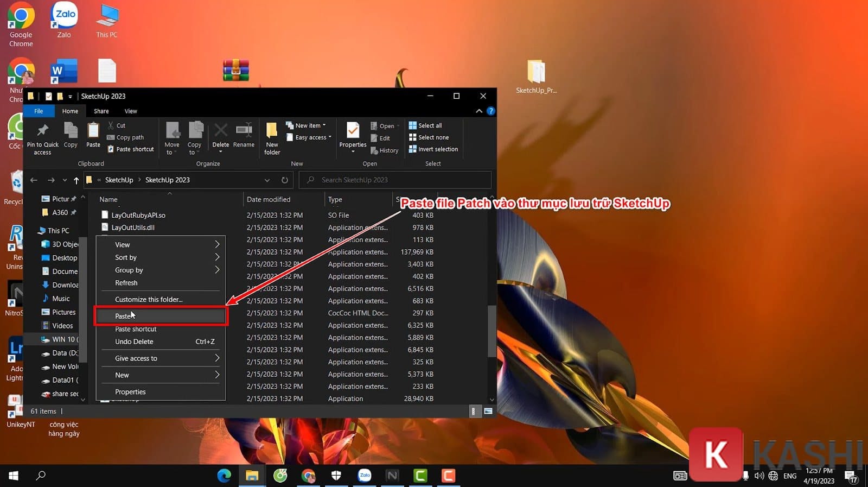Expand the address bar history dropdown
The image size is (868, 487).
point(267,180)
